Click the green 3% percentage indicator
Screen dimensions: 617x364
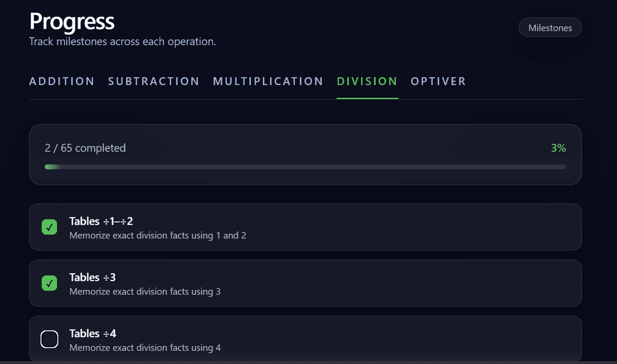(x=558, y=148)
